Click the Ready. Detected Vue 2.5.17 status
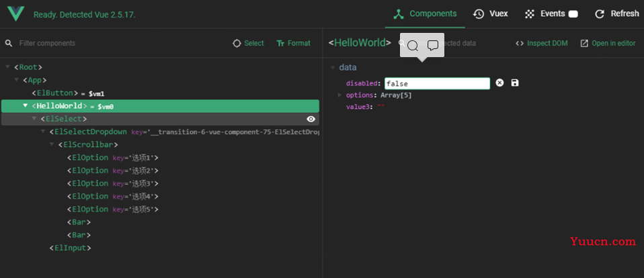644x278 pixels. pos(85,15)
